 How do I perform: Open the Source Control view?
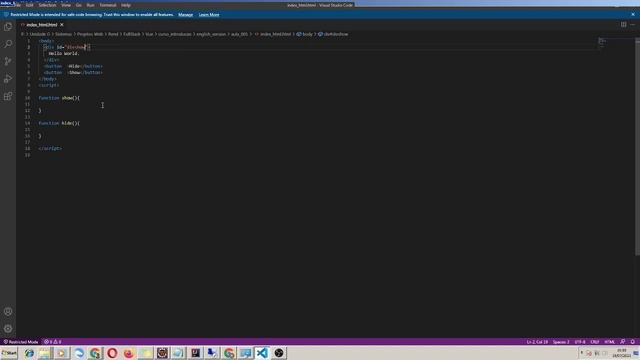coord(8,62)
